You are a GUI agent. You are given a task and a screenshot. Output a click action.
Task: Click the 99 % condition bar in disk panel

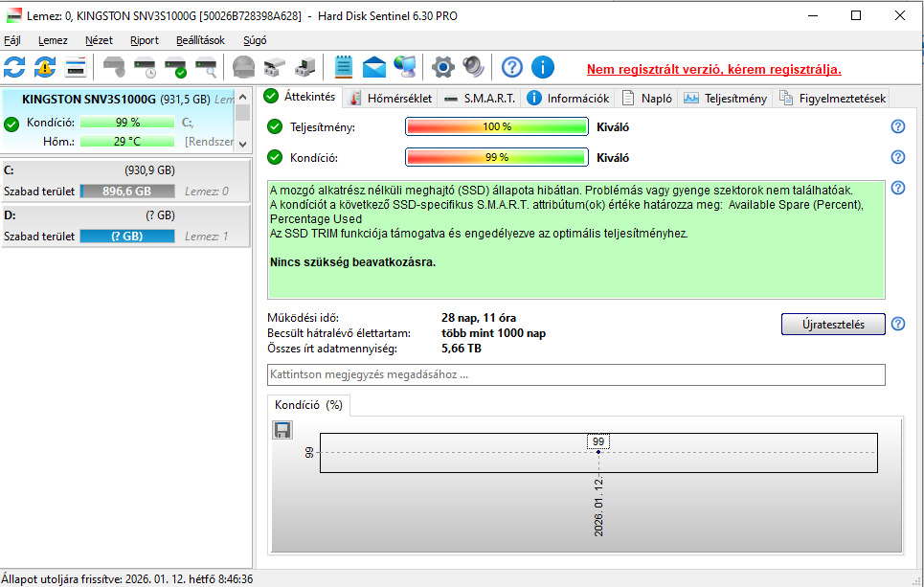point(127,123)
